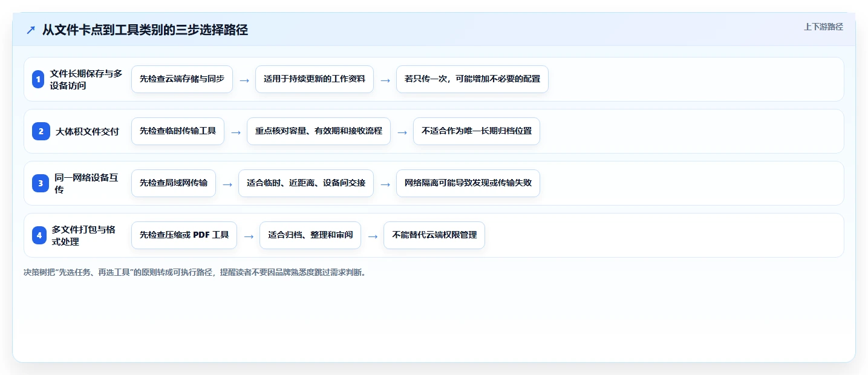Select 文件长期保存与多设备访问 row label
This screenshot has width=868, height=375.
[86, 79]
